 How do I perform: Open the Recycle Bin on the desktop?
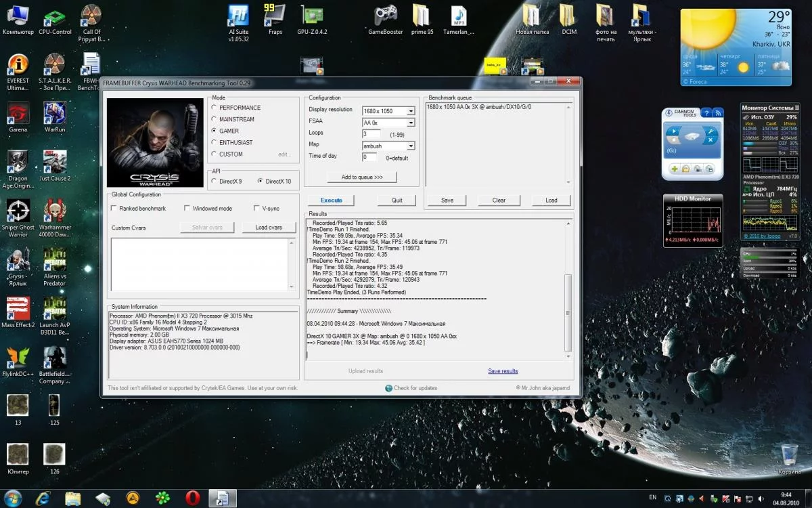789,455
